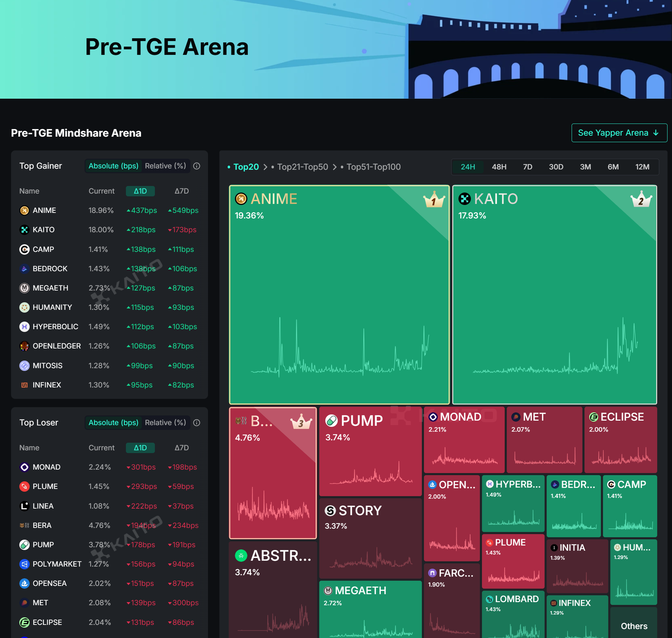Click the info icon in Top Loser panel
The height and width of the screenshot is (638, 672).
pos(197,423)
